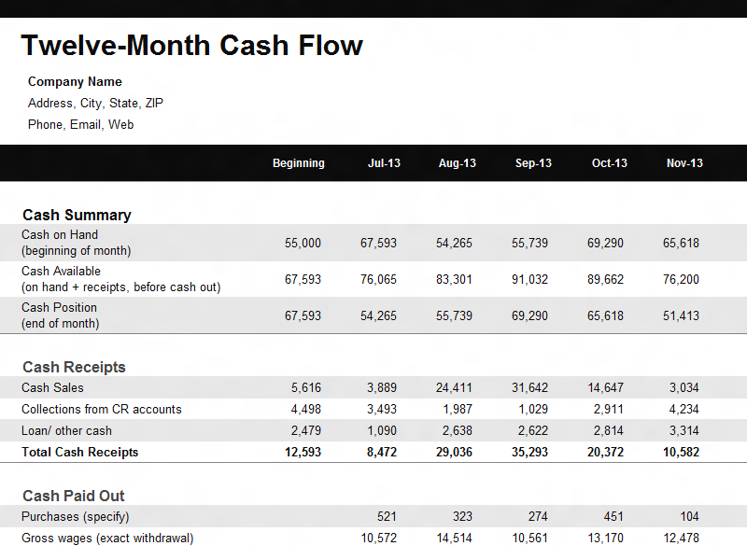The image size is (747, 560).
Task: Select the Total Cash Receipts row label
Action: 79,453
